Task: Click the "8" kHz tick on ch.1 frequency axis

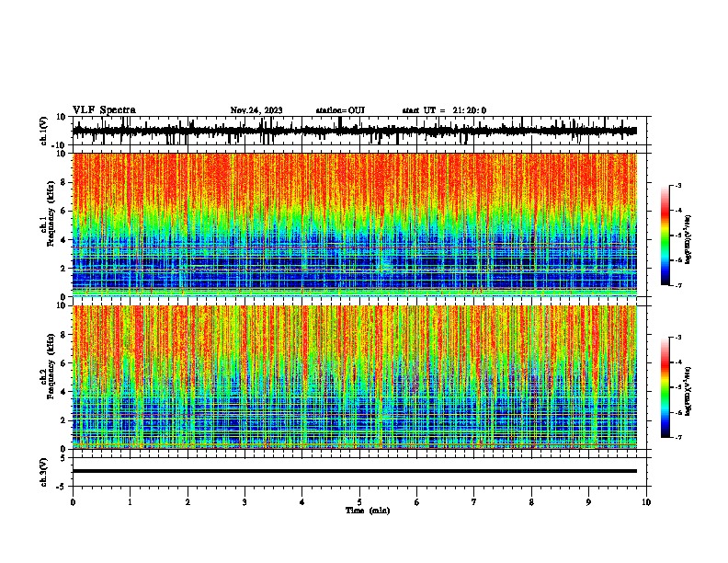Action: click(63, 182)
